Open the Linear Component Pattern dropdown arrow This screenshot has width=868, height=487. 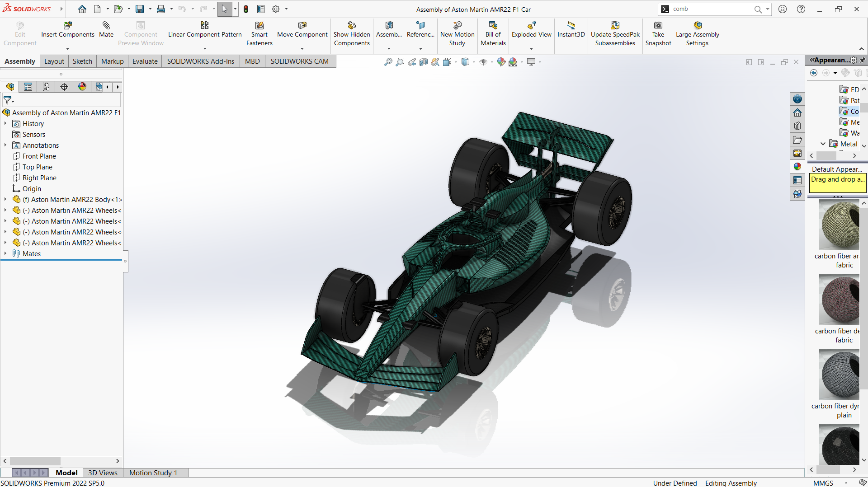(x=205, y=49)
